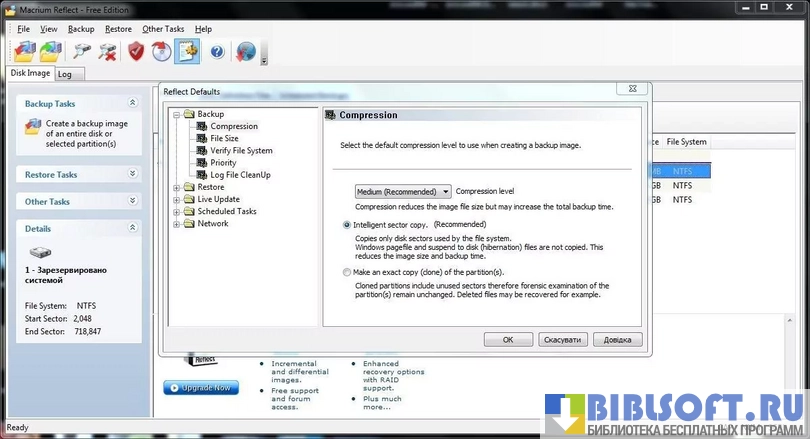Open the Compression level dropdown

tap(403, 191)
